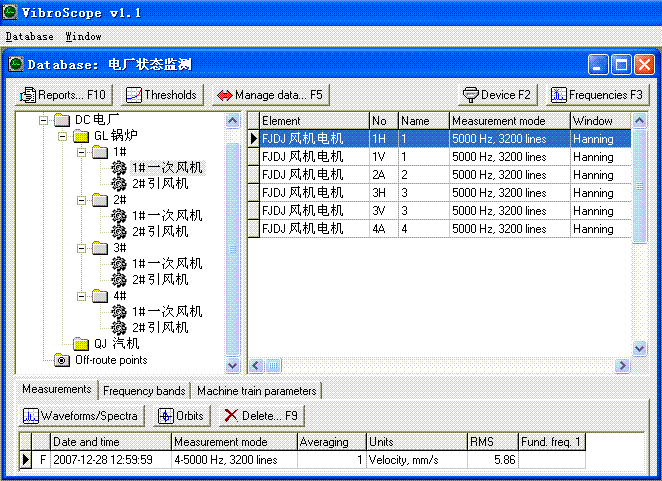The image size is (662, 481).
Task: Select gear icon of 2#引风机 under 4#
Action: tap(119, 328)
